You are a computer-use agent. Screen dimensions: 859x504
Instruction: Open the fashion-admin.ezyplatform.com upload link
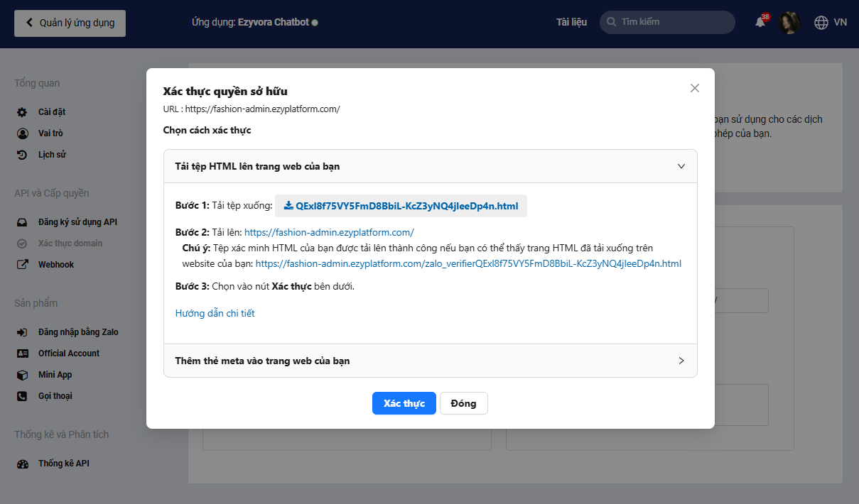click(x=329, y=232)
